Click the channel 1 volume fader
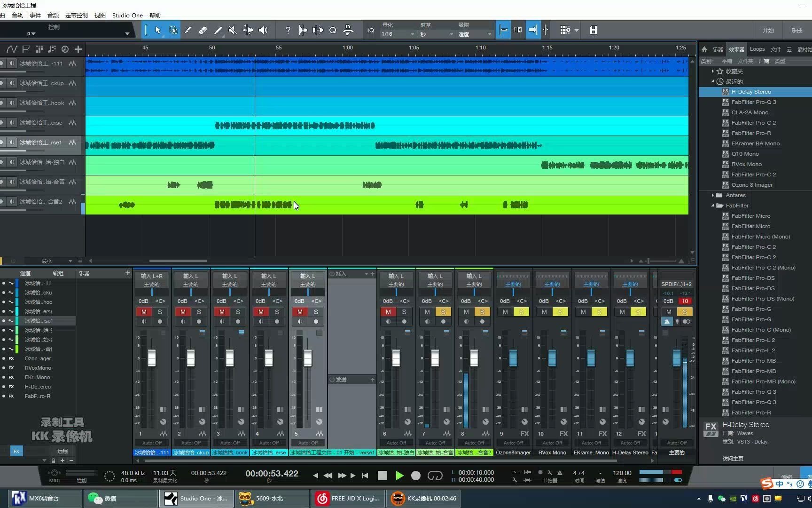The image size is (812, 508). (x=152, y=358)
